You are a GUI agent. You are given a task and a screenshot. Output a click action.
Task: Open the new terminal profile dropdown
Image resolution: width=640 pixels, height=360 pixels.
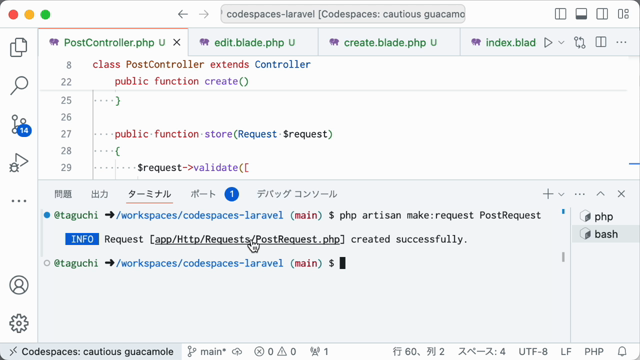pos(561,194)
